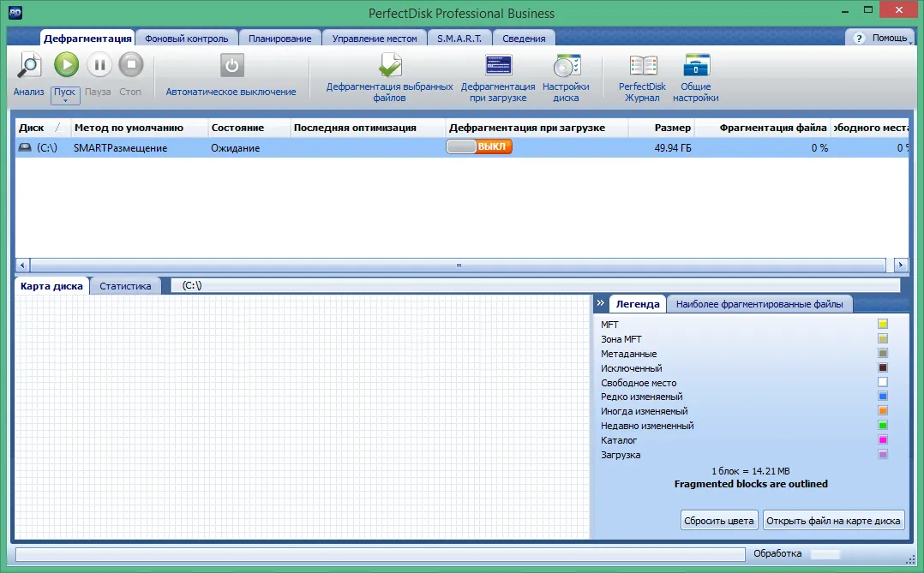The height and width of the screenshot is (573, 924).
Task: Switch to the Фоновый контроль tab
Action: point(186,39)
